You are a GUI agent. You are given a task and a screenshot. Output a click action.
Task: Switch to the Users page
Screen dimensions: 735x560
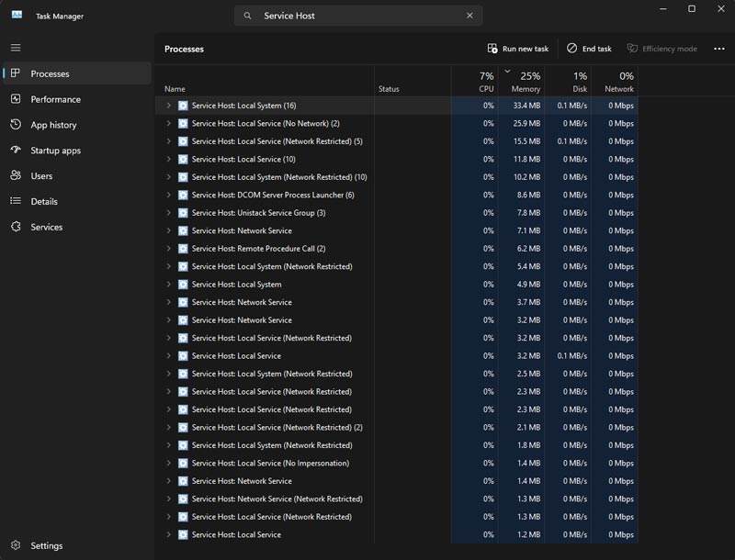(x=77, y=176)
